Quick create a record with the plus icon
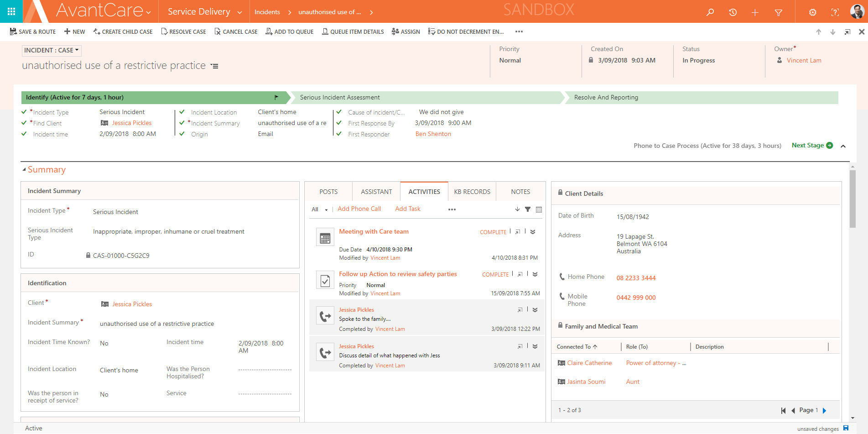Image resolution: width=868 pixels, height=434 pixels. pos(755,12)
